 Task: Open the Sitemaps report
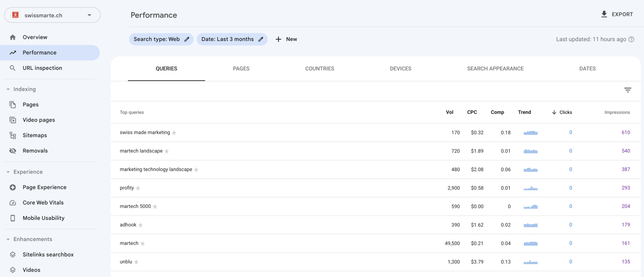point(35,135)
